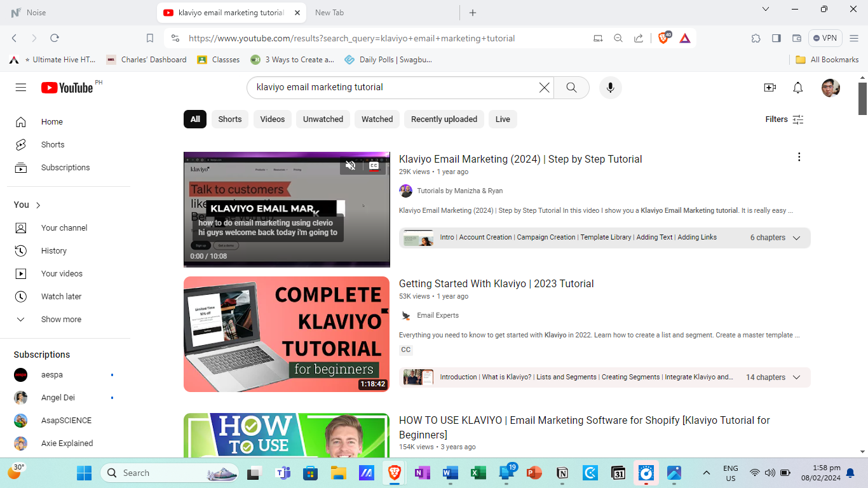868x488 pixels.
Task: Open the account avatar menu
Action: (831, 88)
